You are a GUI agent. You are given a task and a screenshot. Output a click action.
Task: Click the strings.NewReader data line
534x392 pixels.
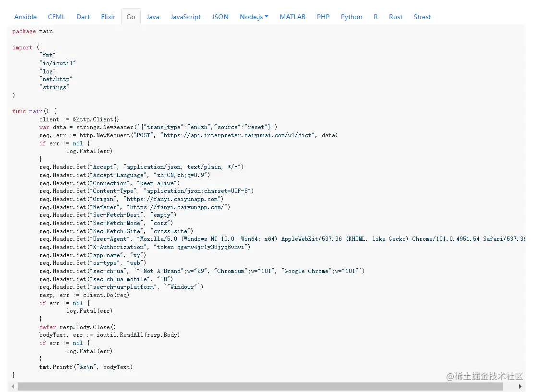(x=158, y=127)
